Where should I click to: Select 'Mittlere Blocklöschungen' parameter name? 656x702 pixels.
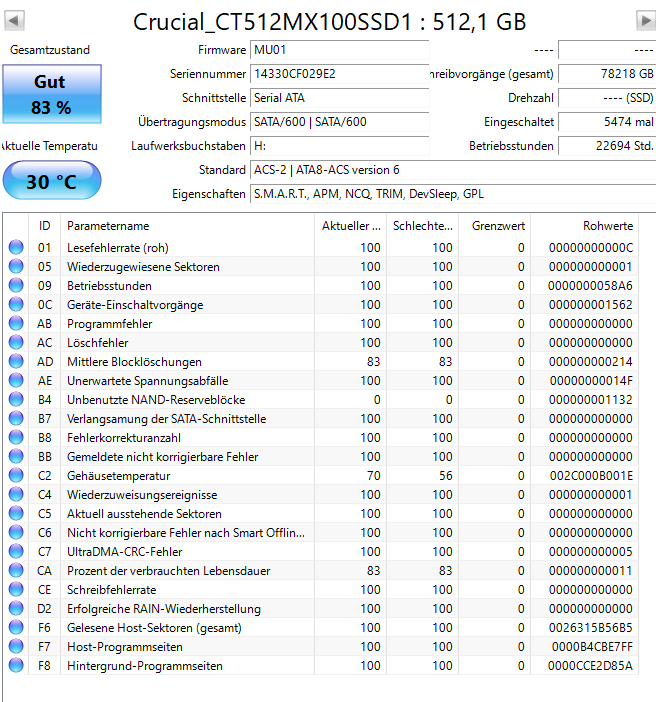[134, 362]
